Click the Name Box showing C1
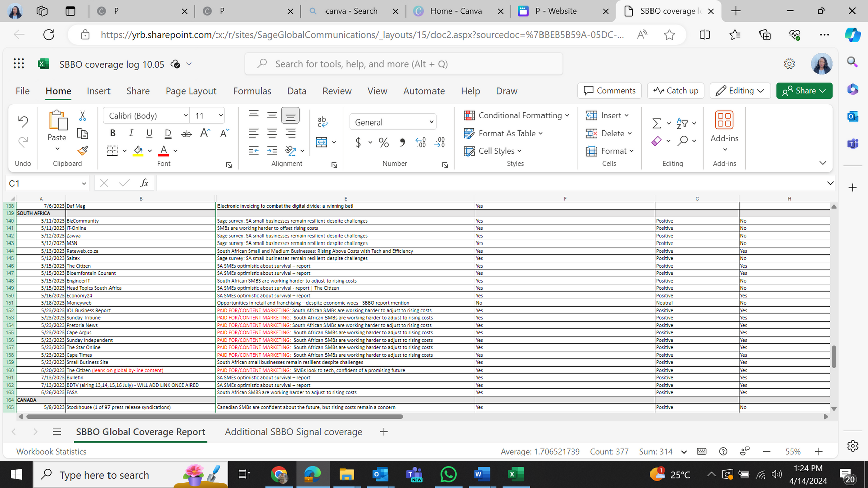Viewport: 868px width, 488px height. pos(47,183)
